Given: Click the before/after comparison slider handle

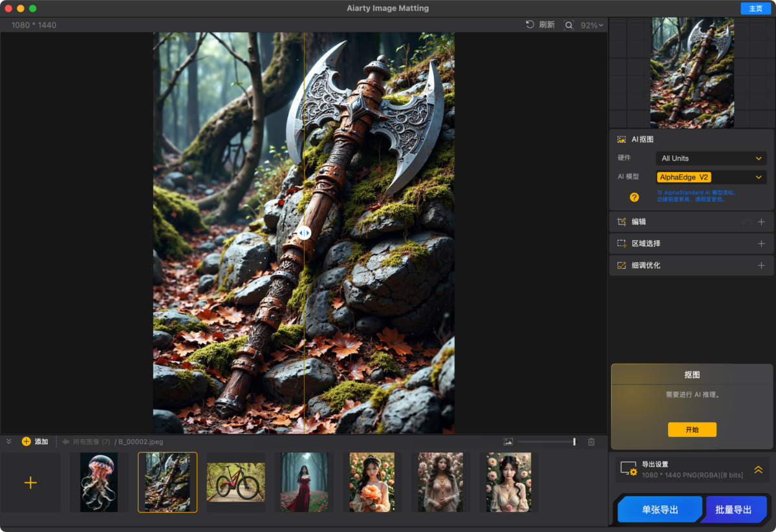Looking at the screenshot, I should pyautogui.click(x=304, y=233).
